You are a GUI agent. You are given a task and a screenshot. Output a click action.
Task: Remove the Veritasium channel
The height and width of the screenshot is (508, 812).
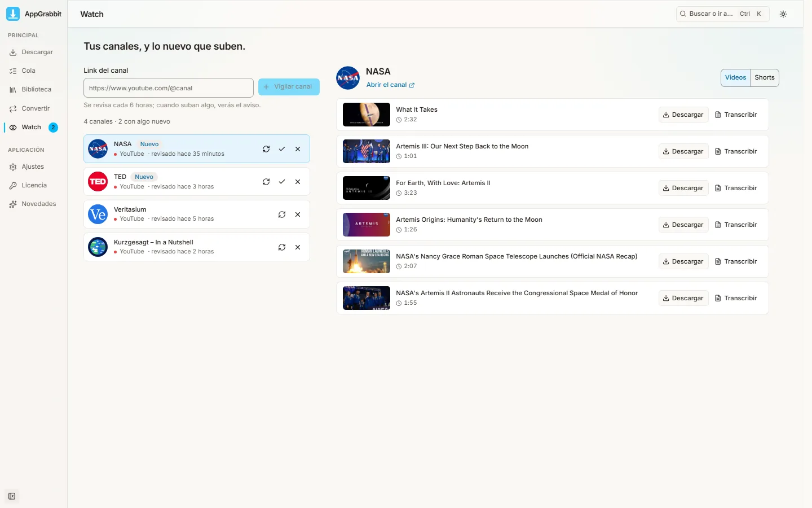298,214
